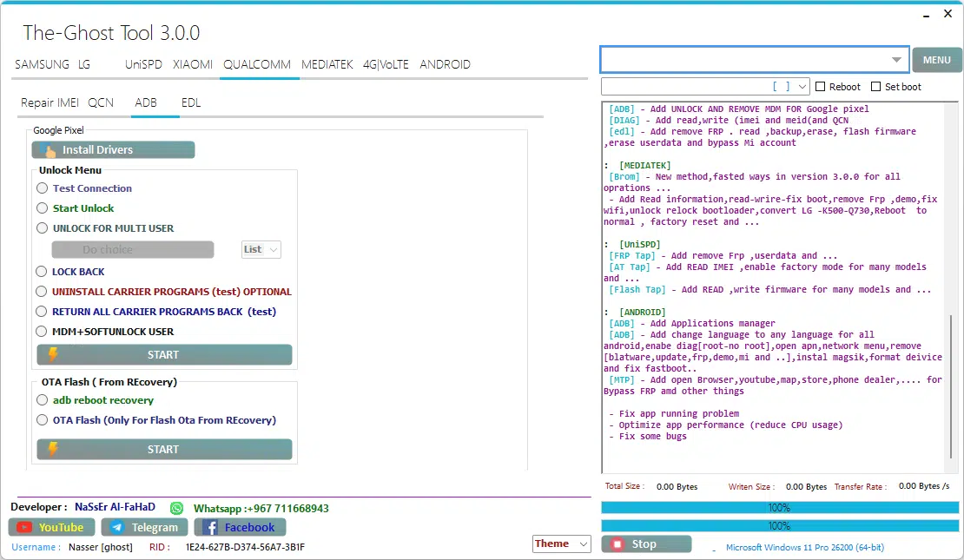Enable the Reboot checkbox
The image size is (964, 560).
pyautogui.click(x=820, y=87)
